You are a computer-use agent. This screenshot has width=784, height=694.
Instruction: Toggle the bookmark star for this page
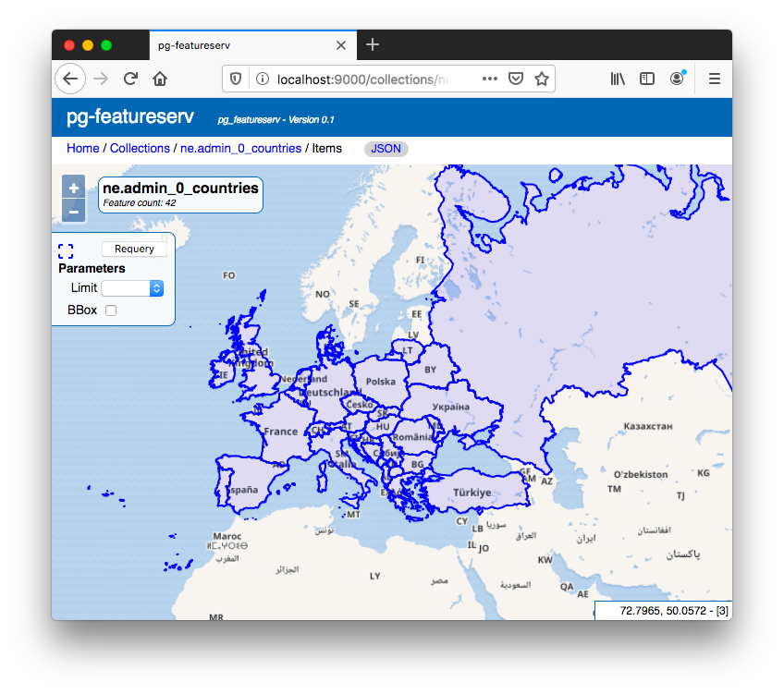pyautogui.click(x=542, y=79)
